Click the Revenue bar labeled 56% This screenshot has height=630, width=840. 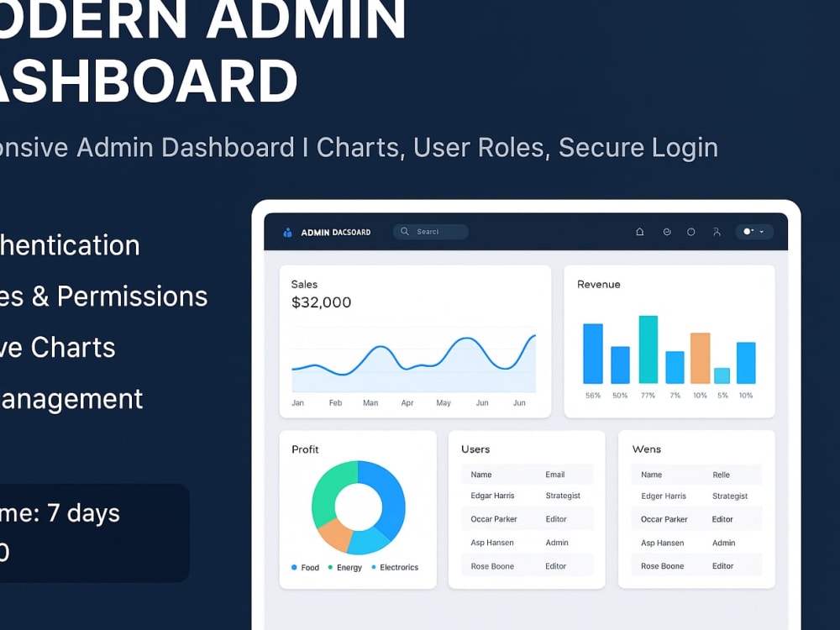593,354
